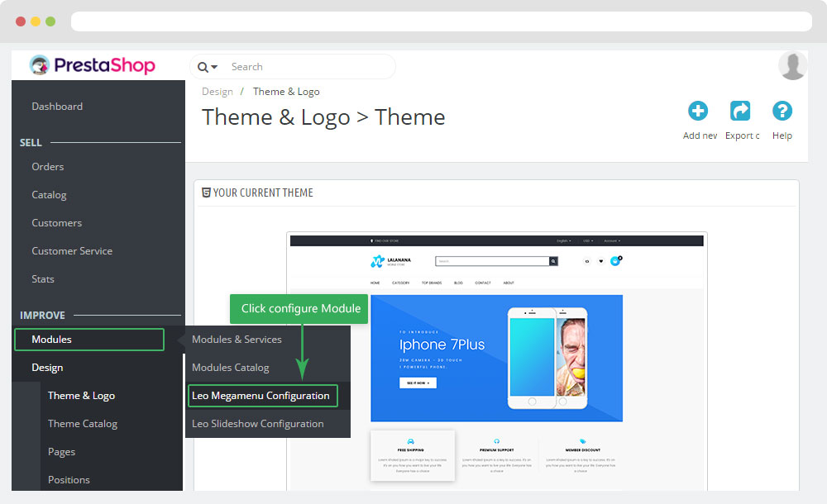Open Orders in the sidebar
The width and height of the screenshot is (827, 504).
(47, 167)
